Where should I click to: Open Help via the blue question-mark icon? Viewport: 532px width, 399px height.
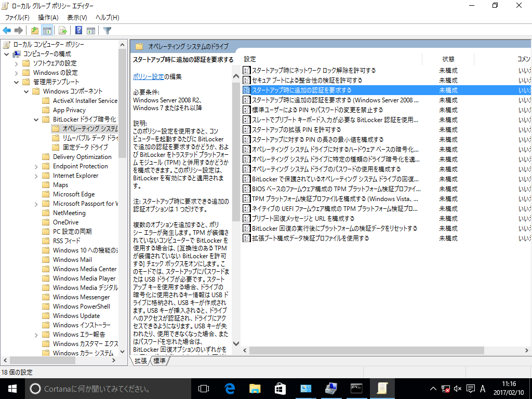click(79, 31)
